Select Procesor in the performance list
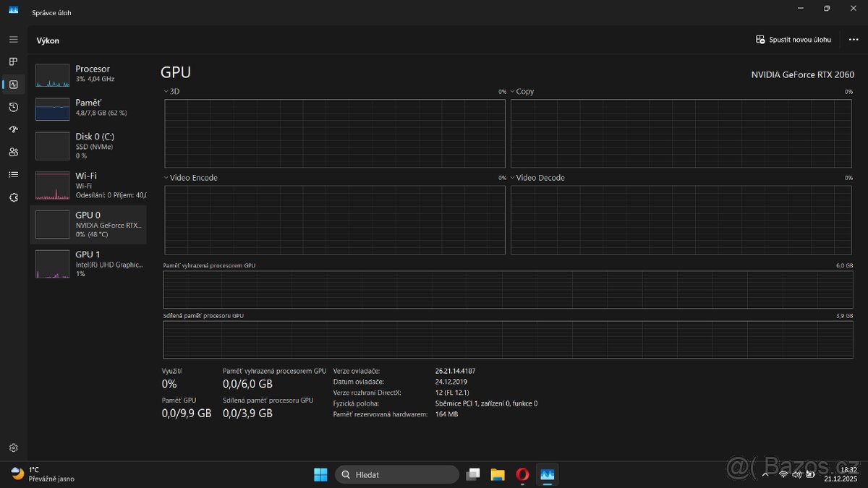Image resolution: width=868 pixels, height=488 pixels. 88,74
